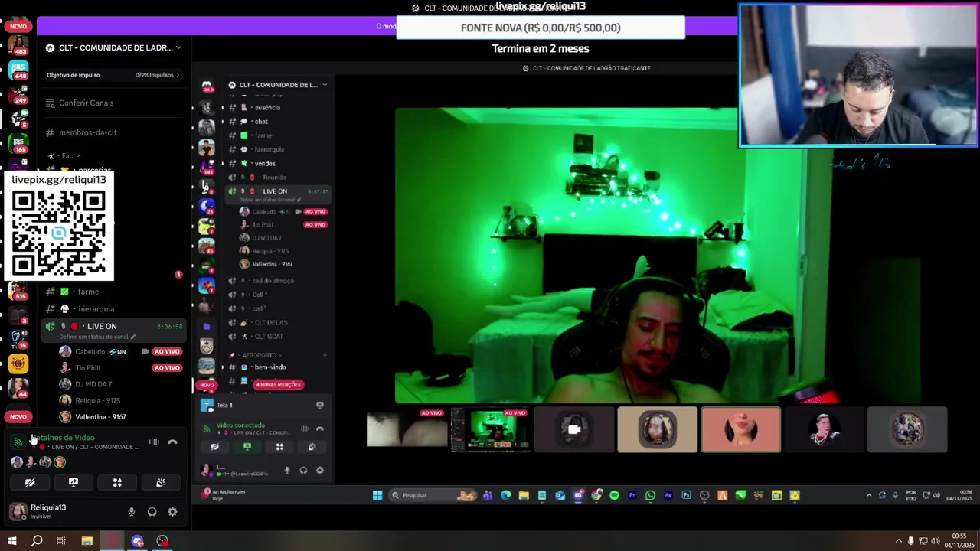The image size is (980, 551).
Task: Toggle green screen share in streamed panel
Action: [x=247, y=447]
